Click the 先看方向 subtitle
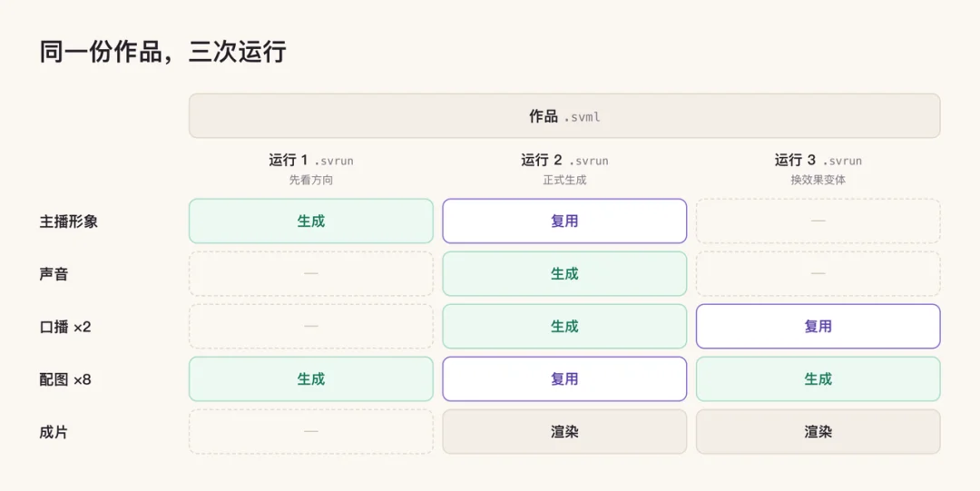This screenshot has width=980, height=491. tap(311, 180)
